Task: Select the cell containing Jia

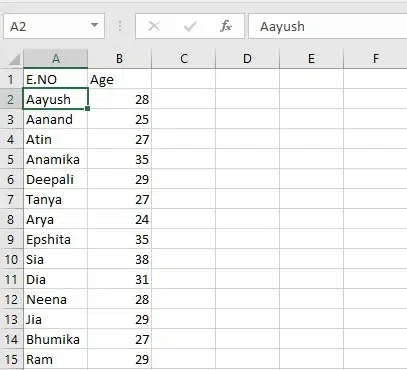Action: (56, 319)
